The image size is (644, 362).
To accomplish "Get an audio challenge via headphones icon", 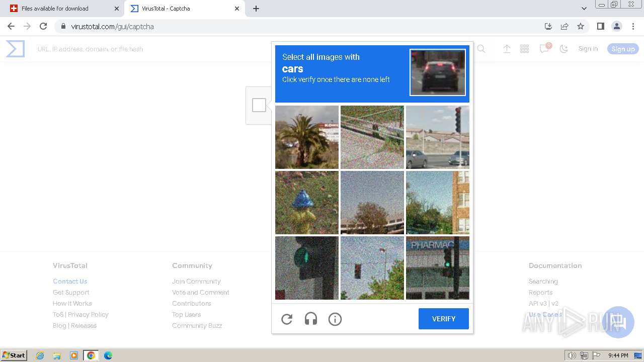I will 311,319.
